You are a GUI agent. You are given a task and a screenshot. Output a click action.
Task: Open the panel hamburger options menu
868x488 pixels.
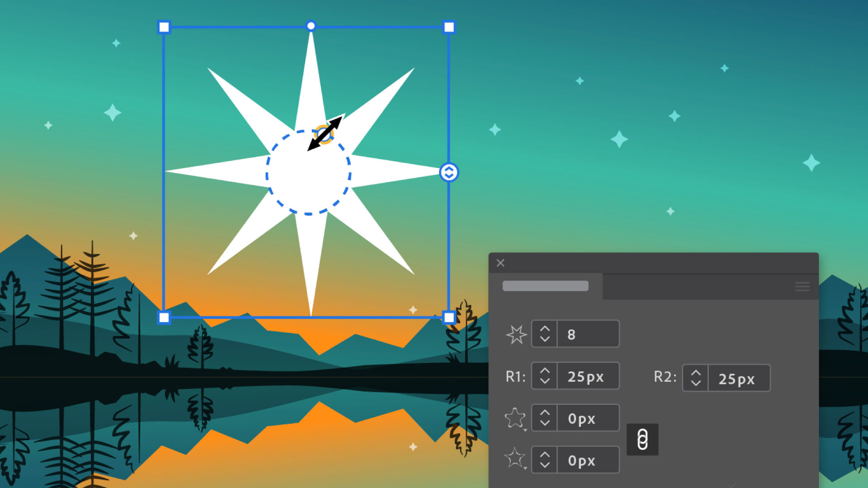(802, 286)
